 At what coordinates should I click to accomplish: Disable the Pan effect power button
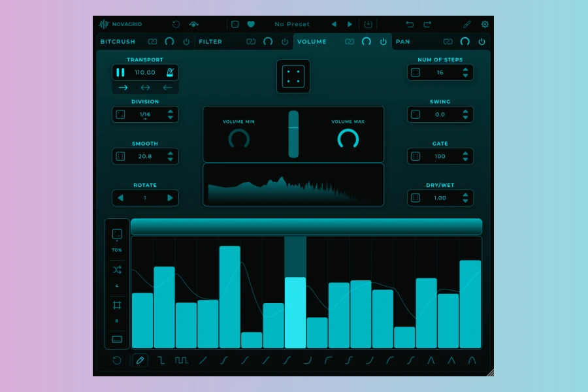[482, 42]
